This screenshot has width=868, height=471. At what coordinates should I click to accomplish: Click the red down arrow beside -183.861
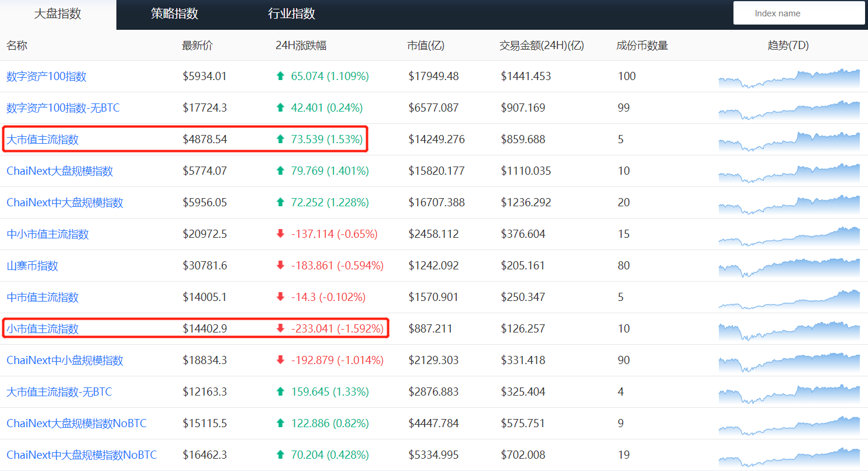pyautogui.click(x=280, y=265)
